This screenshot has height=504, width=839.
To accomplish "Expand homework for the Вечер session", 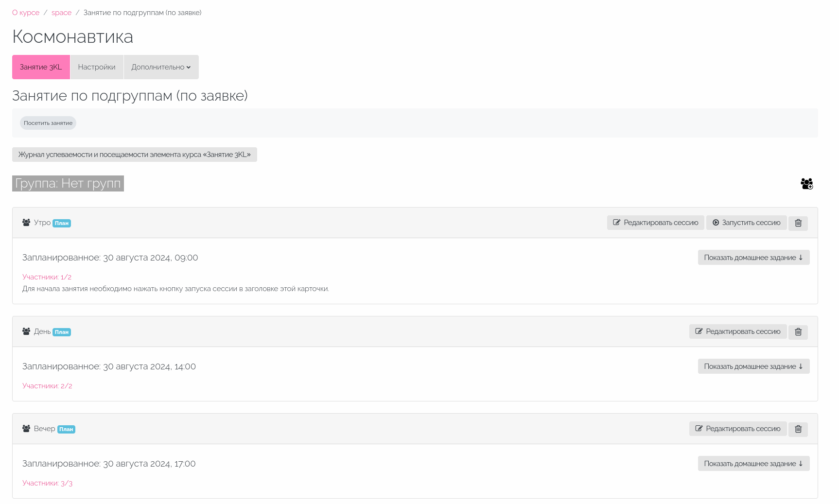I will 753,464.
